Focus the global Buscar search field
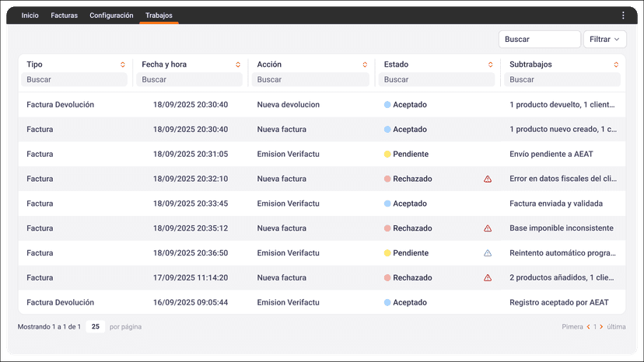The image size is (644, 362). pos(539,40)
